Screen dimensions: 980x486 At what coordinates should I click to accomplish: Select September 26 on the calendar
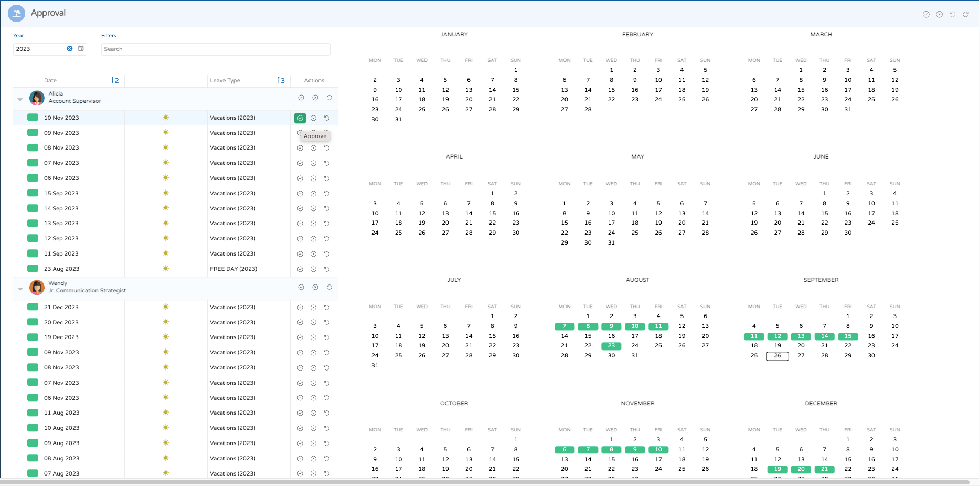coord(777,356)
